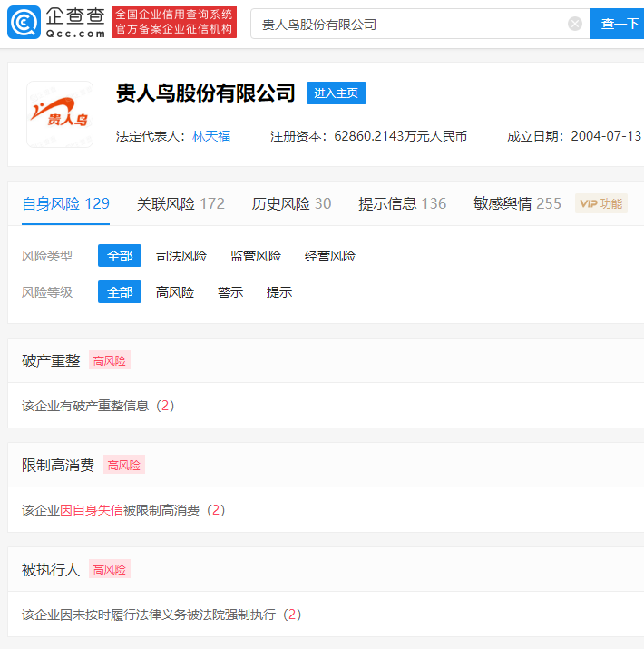Open the 敏感舆情 tab
Image resolution: width=644 pixels, height=649 pixels.
point(517,203)
